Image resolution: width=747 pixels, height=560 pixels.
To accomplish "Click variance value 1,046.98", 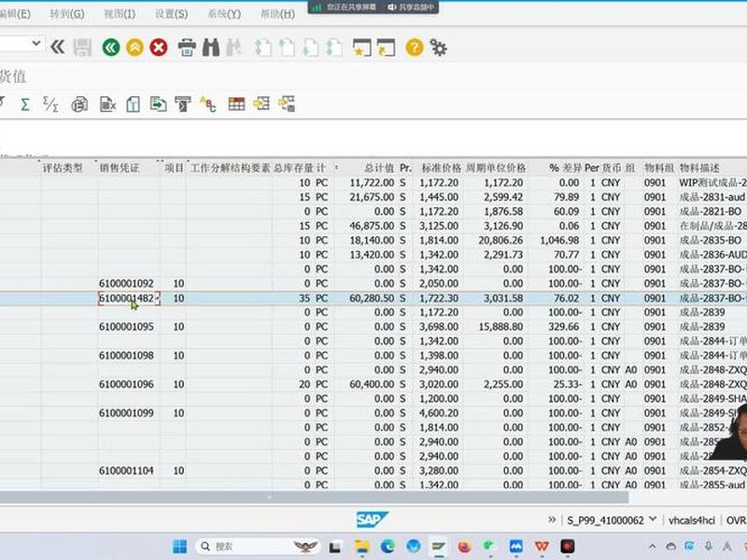I will point(559,241).
